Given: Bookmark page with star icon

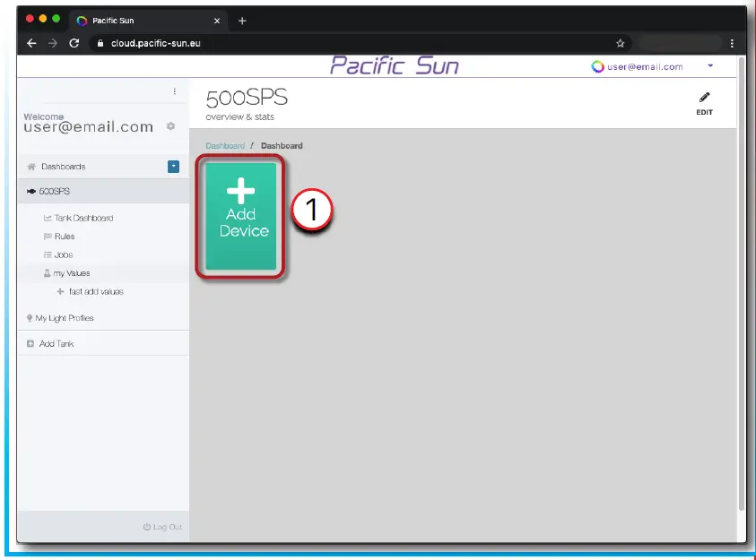Looking at the screenshot, I should 620,43.
